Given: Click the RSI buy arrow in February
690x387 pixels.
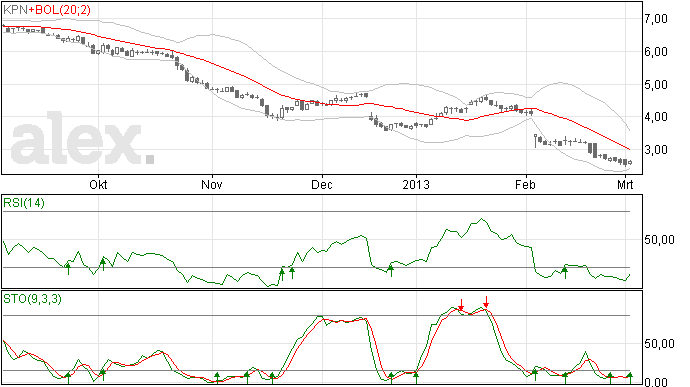Looking at the screenshot, I should tap(565, 272).
